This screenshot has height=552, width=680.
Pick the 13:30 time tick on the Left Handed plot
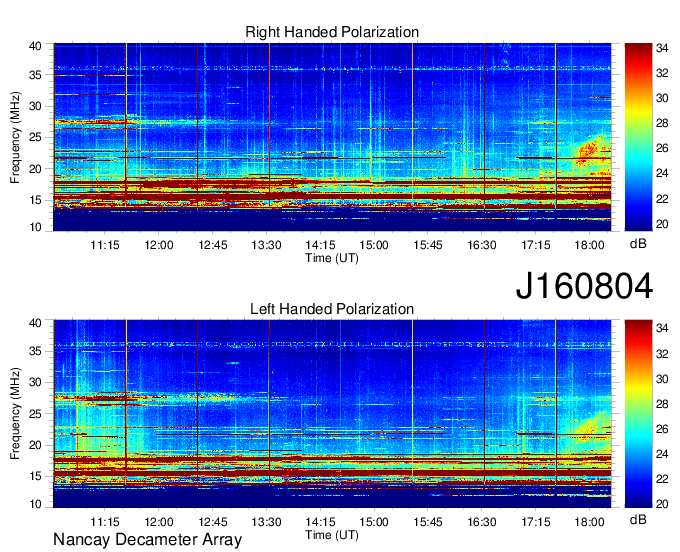tap(266, 522)
